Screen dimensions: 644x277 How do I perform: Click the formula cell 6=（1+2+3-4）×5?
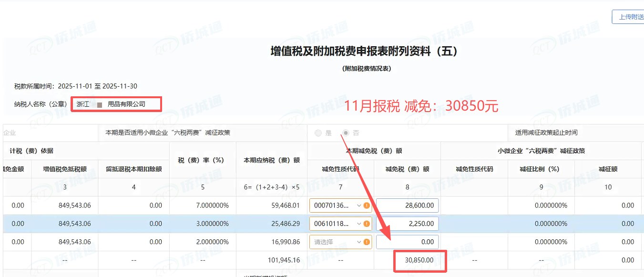tap(271, 187)
